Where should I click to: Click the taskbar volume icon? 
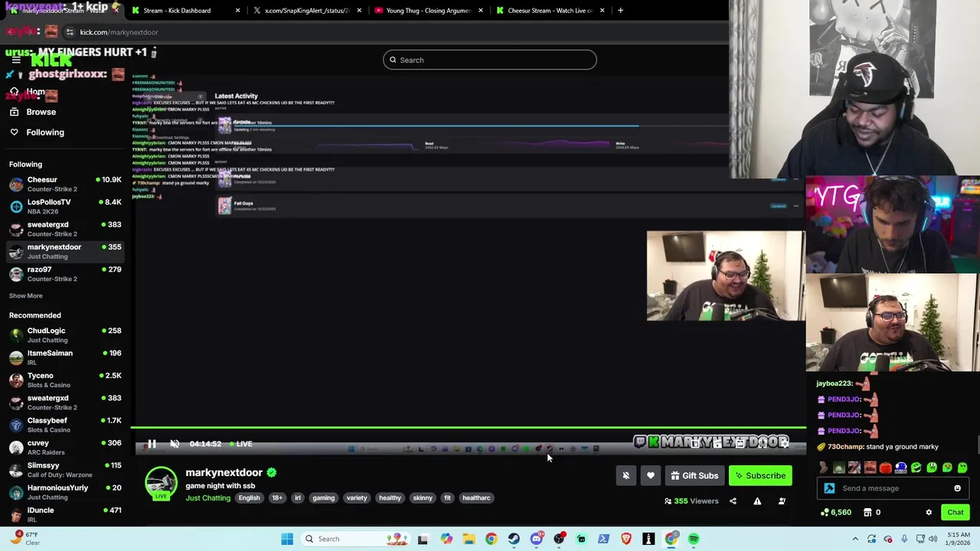click(933, 539)
